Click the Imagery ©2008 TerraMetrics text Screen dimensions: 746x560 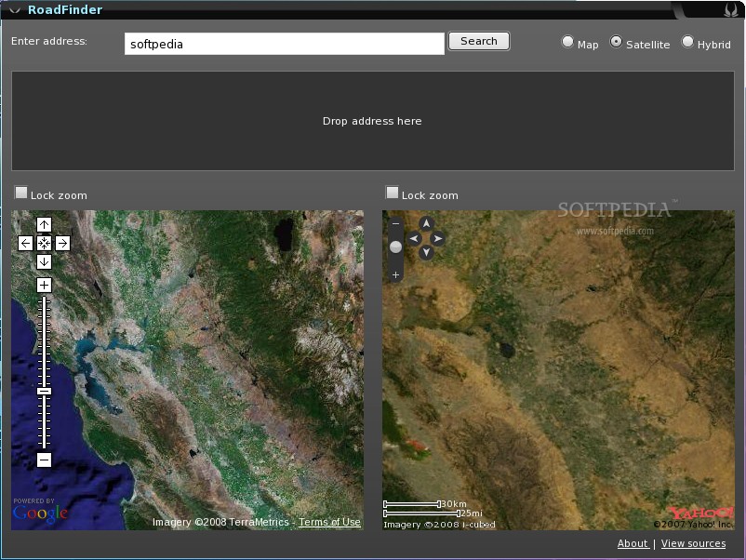pos(220,522)
